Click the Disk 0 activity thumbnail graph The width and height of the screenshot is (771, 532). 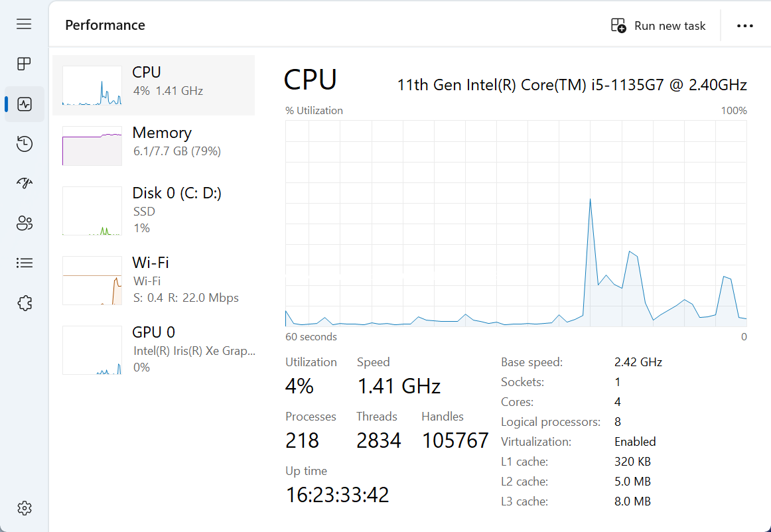[x=92, y=211]
